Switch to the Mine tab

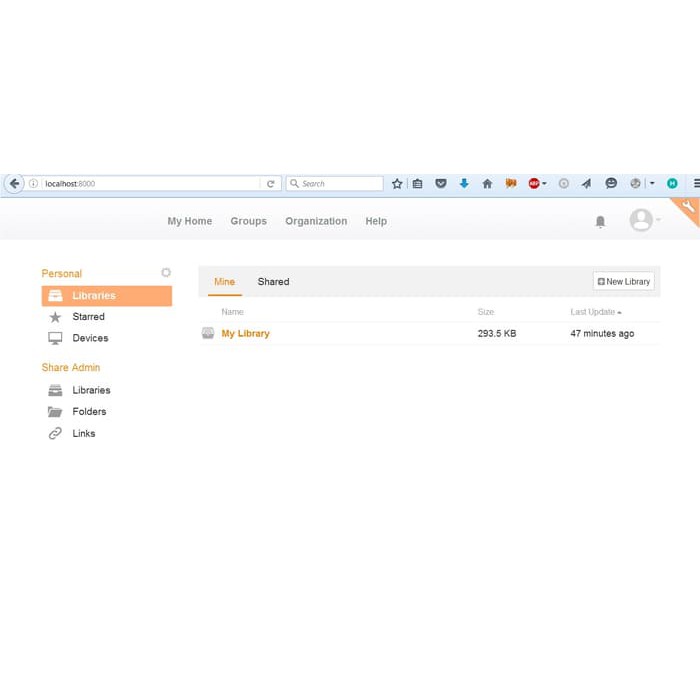pyautogui.click(x=225, y=282)
